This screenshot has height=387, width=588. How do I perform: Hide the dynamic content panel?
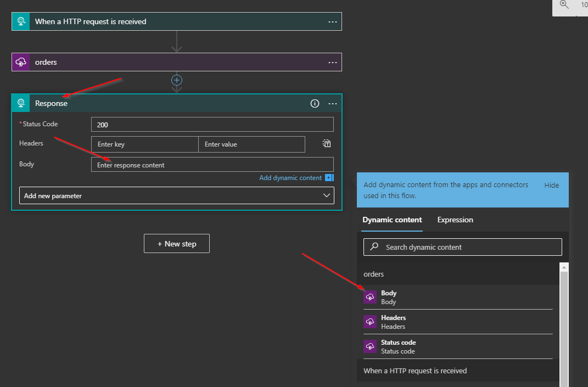(x=551, y=185)
